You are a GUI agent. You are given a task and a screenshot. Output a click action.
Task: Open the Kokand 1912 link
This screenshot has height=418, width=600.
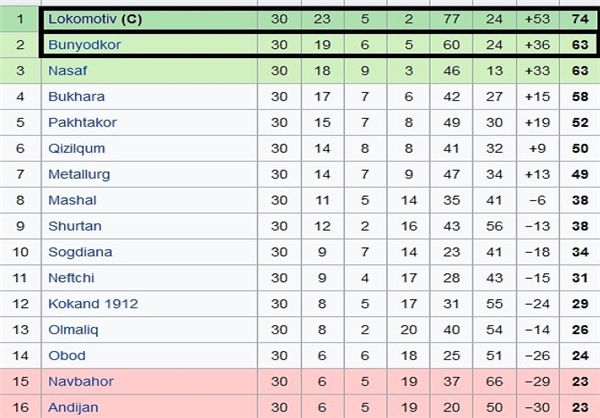(93, 304)
